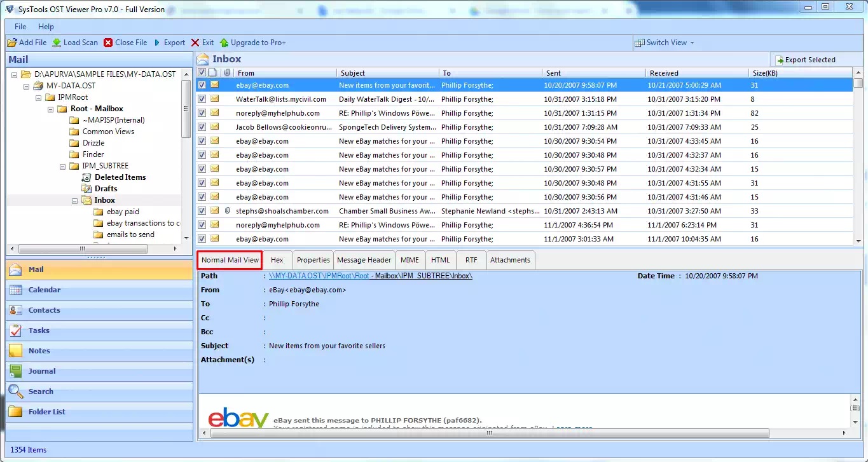Collapse the Root - Mailbox tree node
The width and height of the screenshot is (868, 462).
pyautogui.click(x=51, y=109)
